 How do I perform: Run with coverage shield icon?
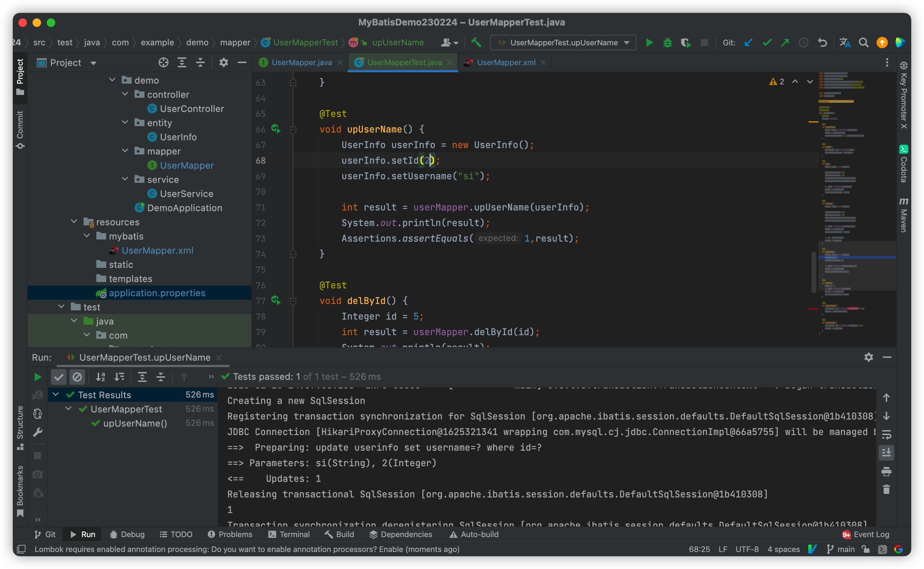coord(686,43)
